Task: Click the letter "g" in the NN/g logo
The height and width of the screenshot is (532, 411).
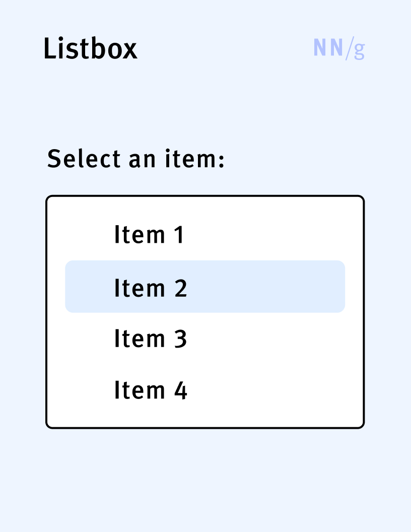Action: coord(359,49)
